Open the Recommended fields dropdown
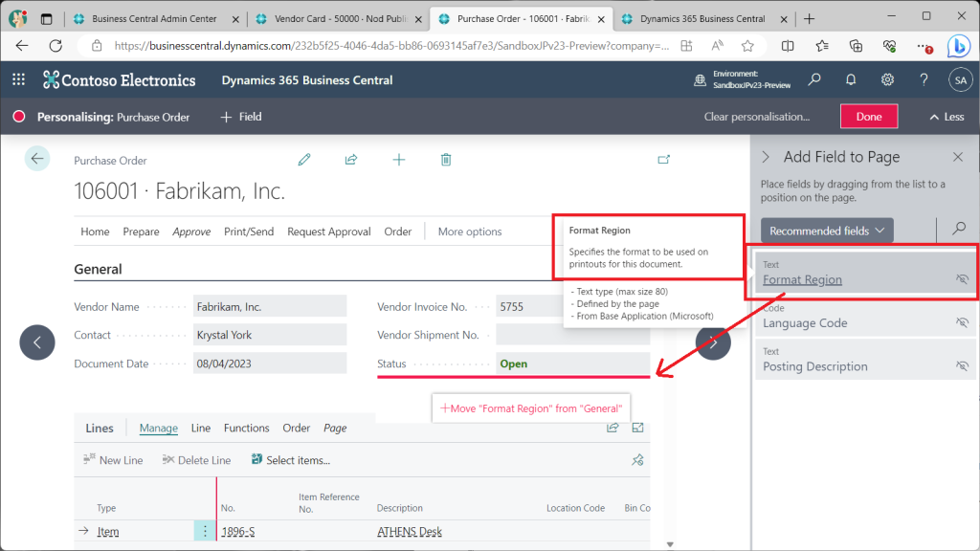The width and height of the screenshot is (980, 551). [827, 231]
